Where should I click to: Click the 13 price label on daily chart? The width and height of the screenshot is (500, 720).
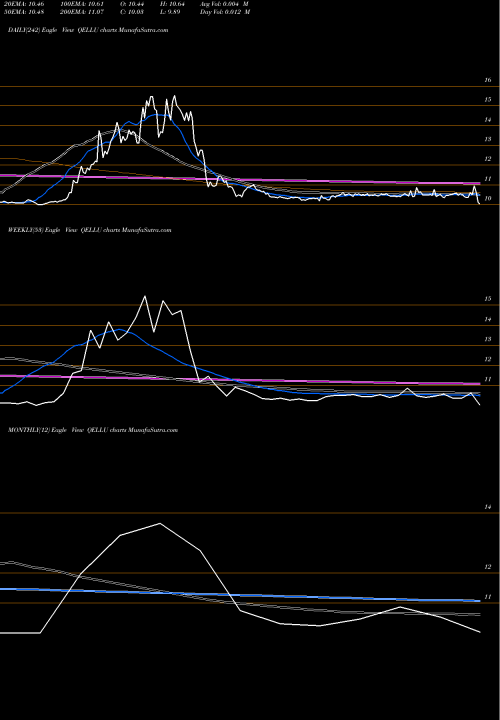488,139
